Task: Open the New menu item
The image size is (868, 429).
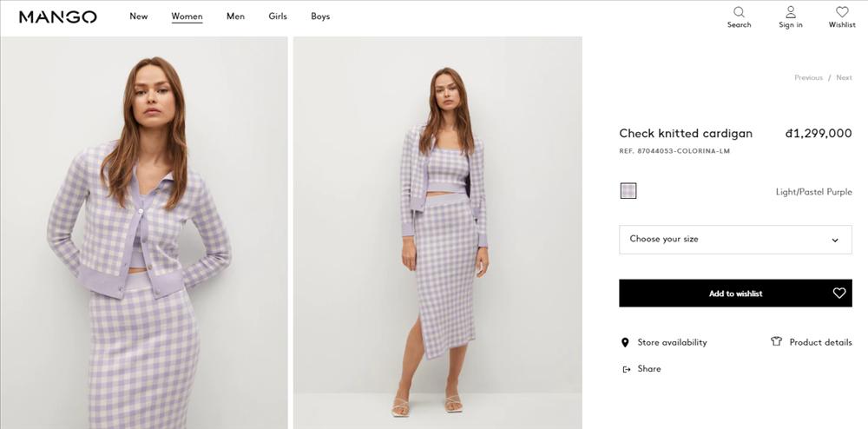Action: pyautogui.click(x=139, y=16)
